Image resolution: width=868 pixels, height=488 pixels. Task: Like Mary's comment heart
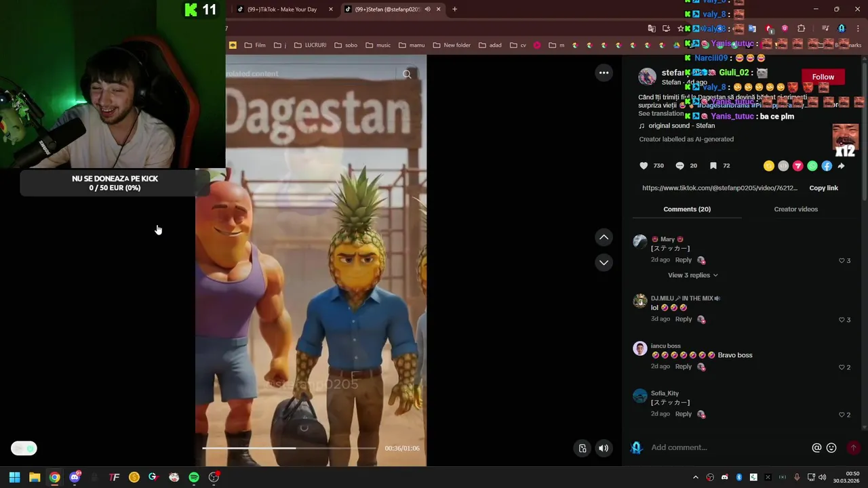click(842, 261)
